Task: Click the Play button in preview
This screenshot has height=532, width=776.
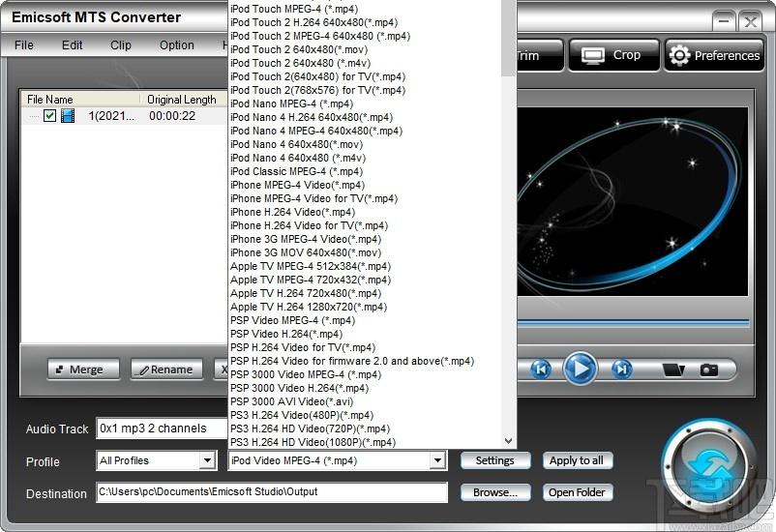Action: 581,369
